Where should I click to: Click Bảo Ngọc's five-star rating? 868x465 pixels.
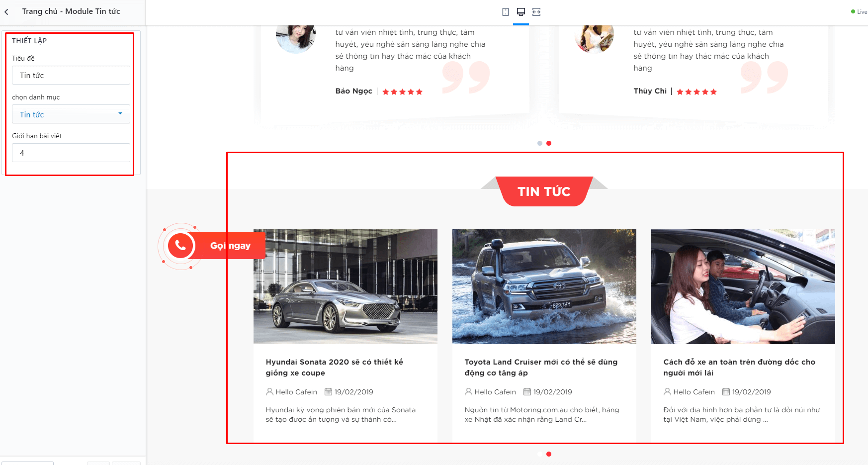[403, 92]
